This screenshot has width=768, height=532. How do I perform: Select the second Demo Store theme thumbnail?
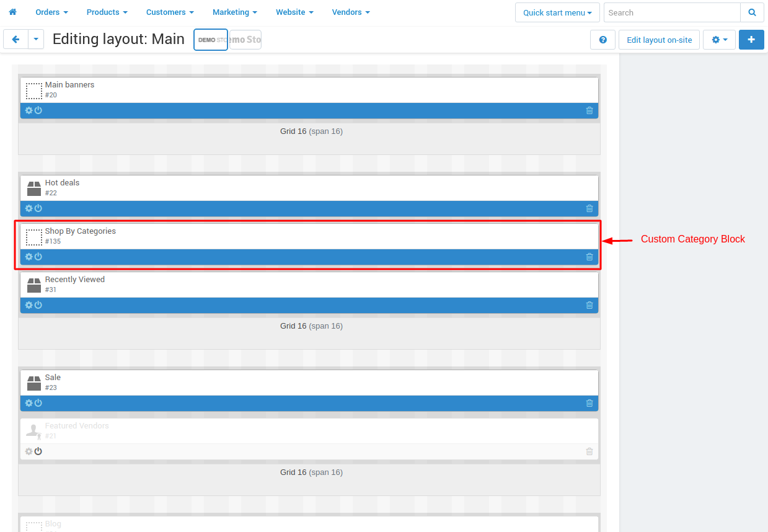point(245,40)
